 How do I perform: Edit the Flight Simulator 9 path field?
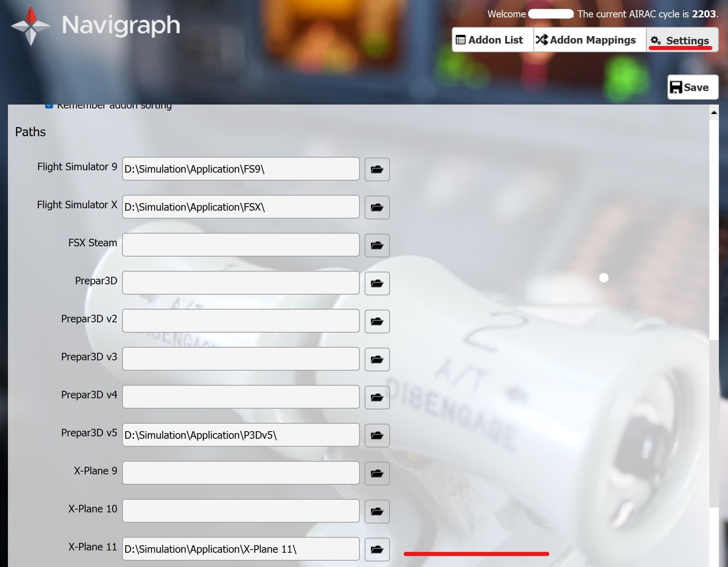241,169
